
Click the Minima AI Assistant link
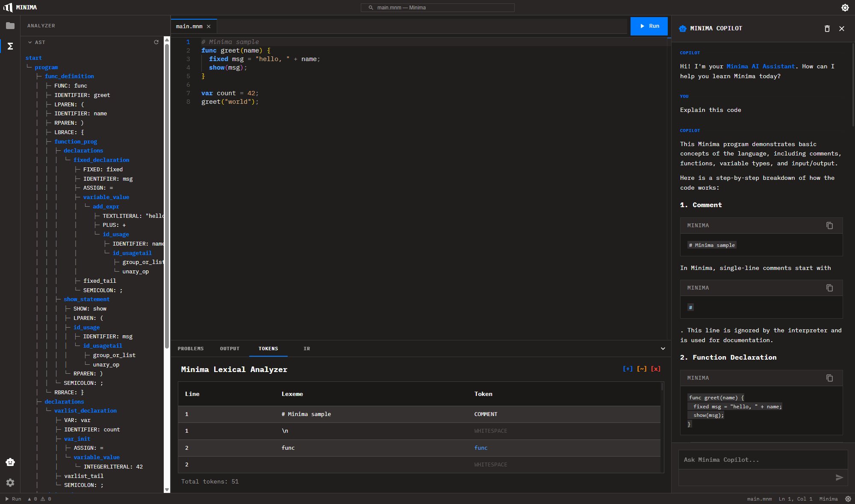pos(761,67)
